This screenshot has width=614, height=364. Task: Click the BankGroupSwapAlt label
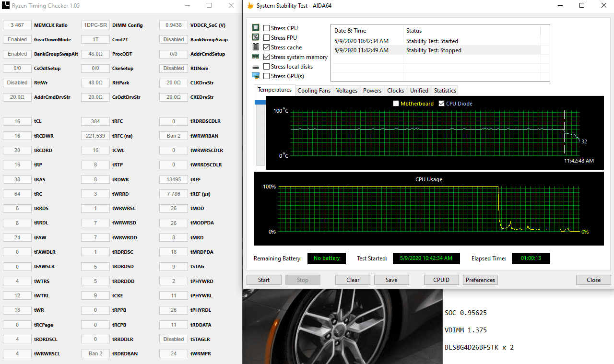pos(56,54)
